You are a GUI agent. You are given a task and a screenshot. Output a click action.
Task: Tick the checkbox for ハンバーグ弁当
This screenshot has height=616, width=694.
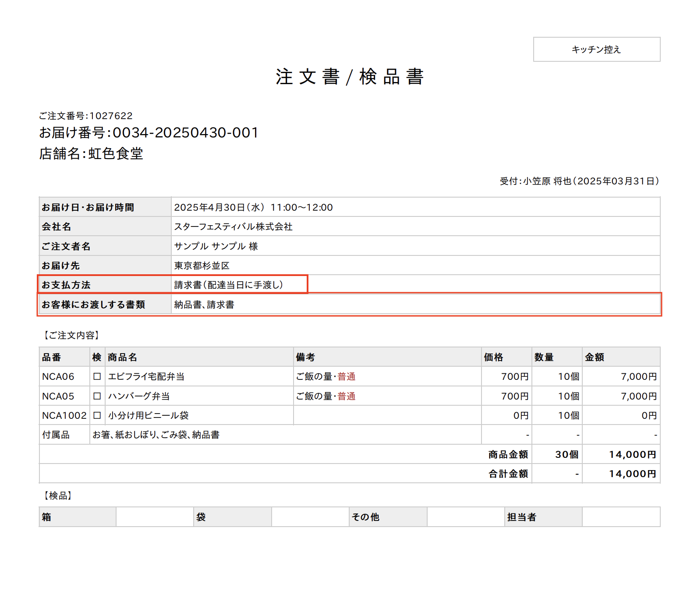coord(97,396)
